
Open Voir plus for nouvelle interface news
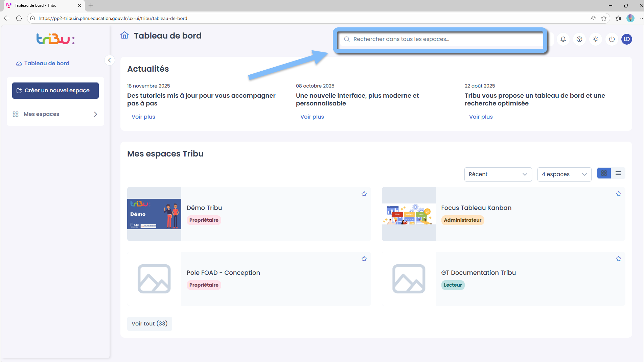point(312,117)
